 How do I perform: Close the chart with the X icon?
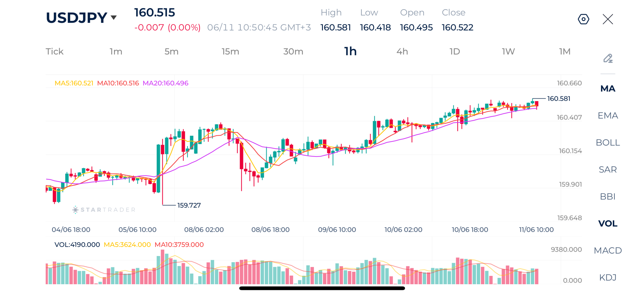pyautogui.click(x=608, y=19)
